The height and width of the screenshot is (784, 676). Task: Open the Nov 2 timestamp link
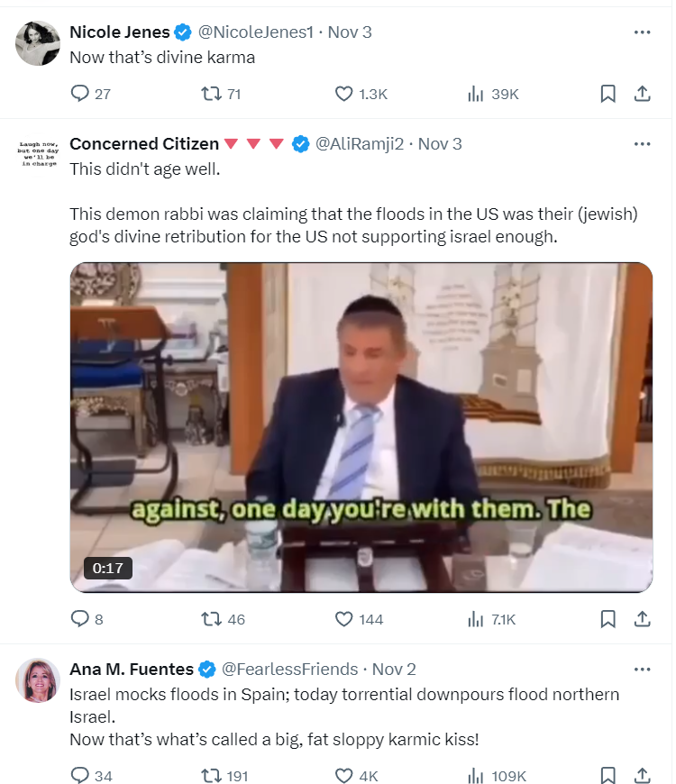click(x=394, y=670)
